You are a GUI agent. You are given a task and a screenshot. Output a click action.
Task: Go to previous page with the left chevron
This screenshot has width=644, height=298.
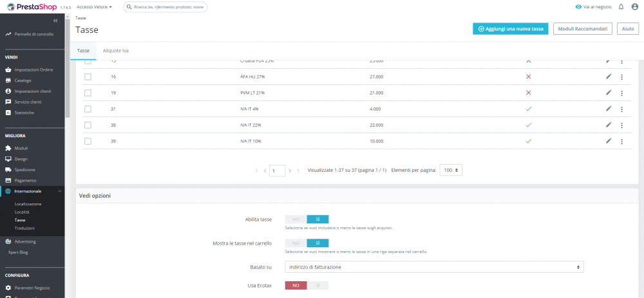[x=265, y=171]
